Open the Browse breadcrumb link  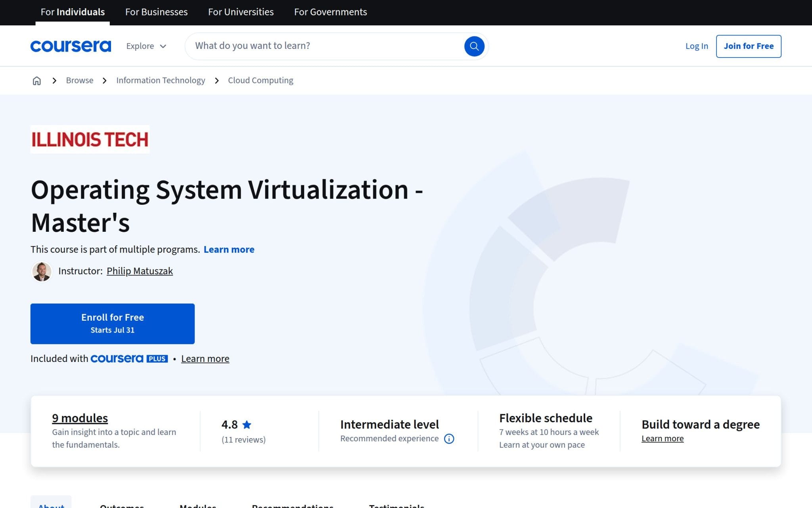click(80, 80)
